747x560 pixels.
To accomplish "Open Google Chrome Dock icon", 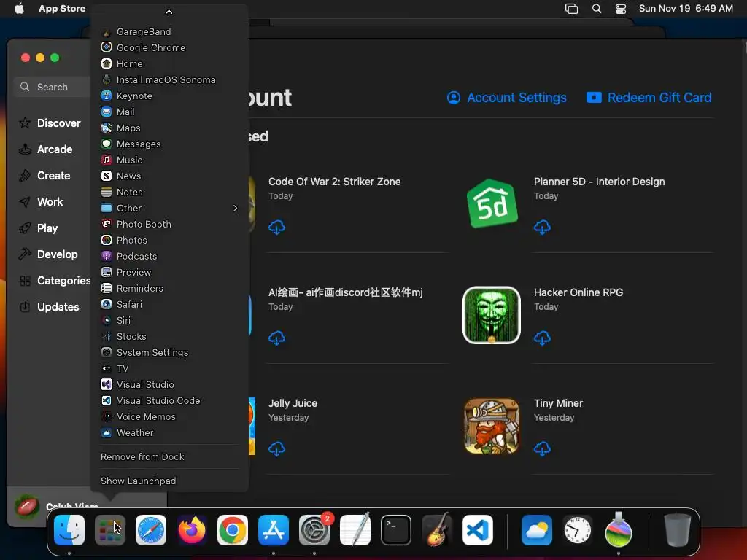I will 233,530.
